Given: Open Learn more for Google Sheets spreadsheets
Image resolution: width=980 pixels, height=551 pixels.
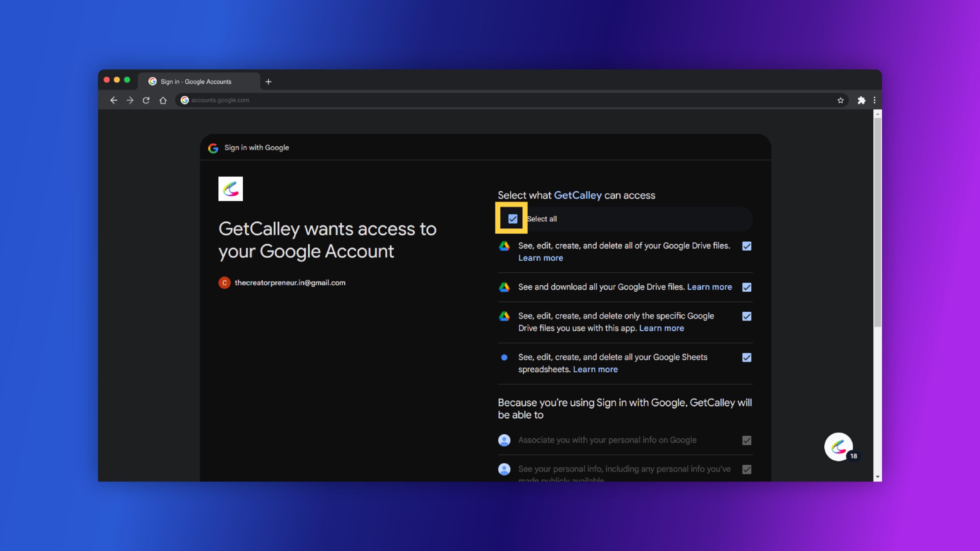Looking at the screenshot, I should click(x=595, y=369).
